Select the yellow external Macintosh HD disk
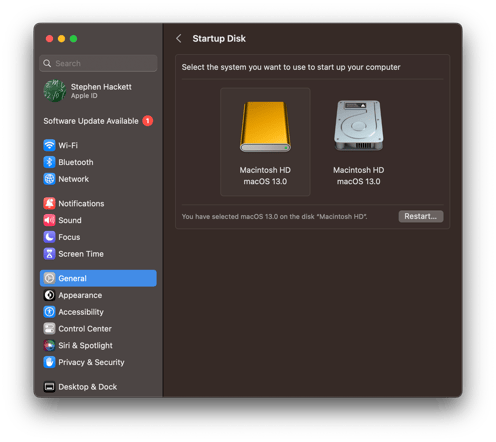Screen dimensions: 496x442 point(265,142)
